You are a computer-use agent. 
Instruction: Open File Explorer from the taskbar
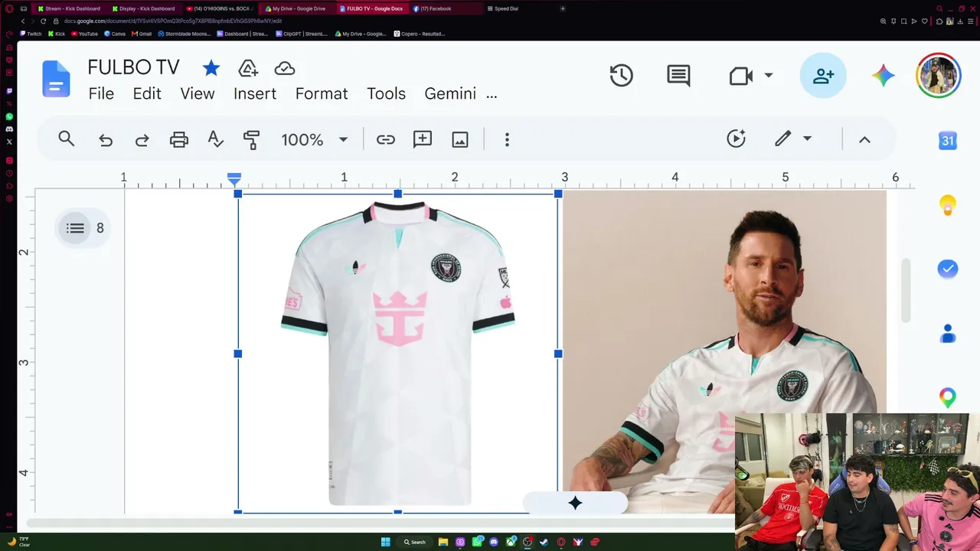[x=443, y=542]
